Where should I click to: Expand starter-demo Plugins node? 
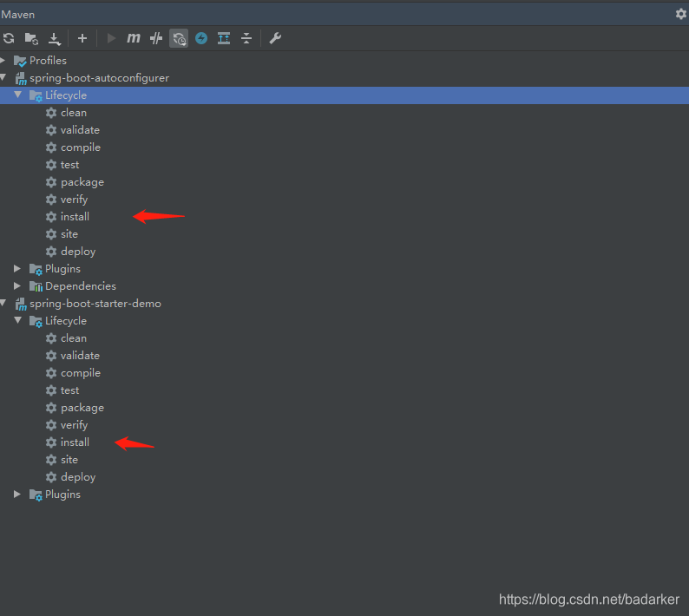[17, 494]
